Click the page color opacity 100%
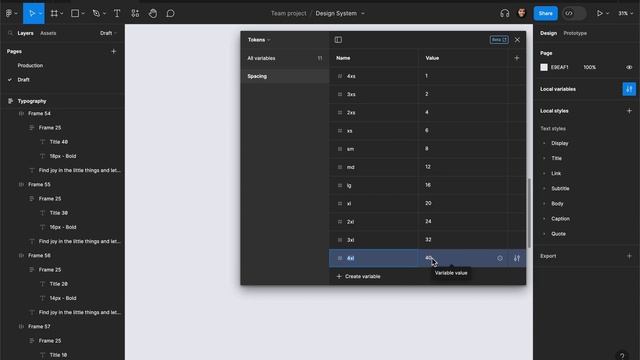This screenshot has width=640, height=360. pos(589,67)
